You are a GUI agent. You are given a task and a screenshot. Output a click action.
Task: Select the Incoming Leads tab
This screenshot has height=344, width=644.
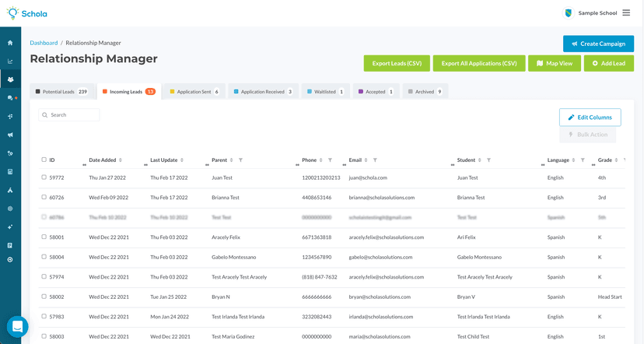(129, 92)
